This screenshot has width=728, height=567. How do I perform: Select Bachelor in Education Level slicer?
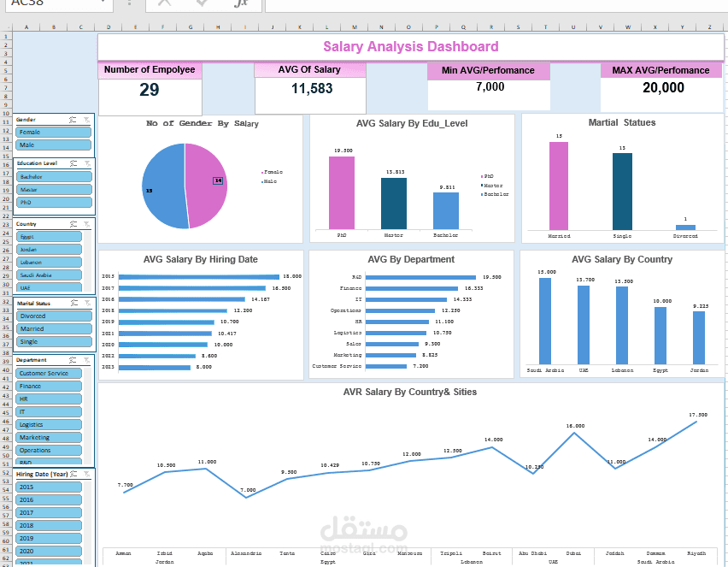click(x=54, y=177)
